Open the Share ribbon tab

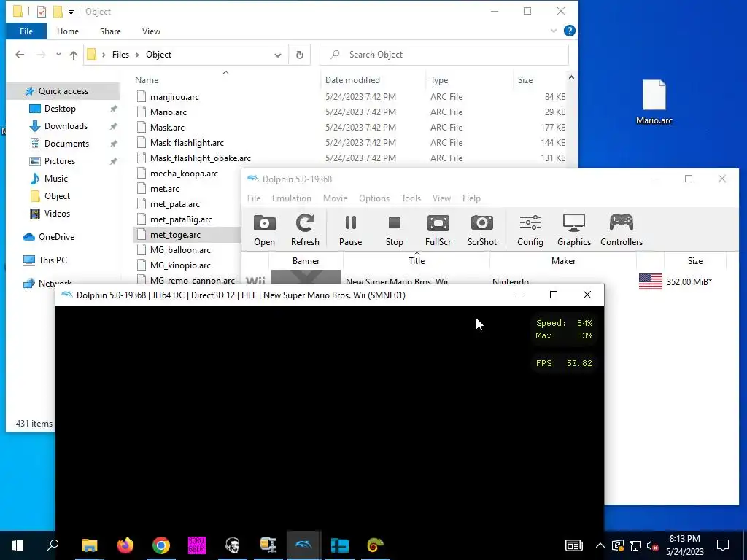pos(110,31)
